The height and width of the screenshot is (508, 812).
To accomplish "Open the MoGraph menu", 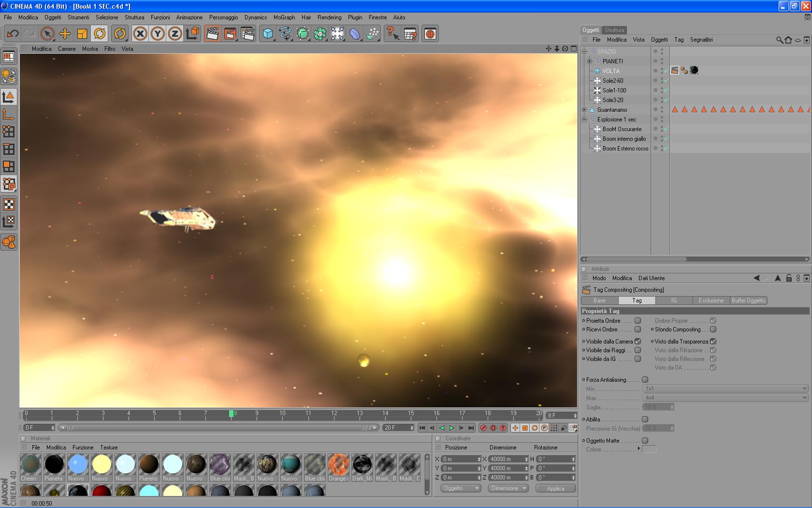I will pyautogui.click(x=284, y=17).
